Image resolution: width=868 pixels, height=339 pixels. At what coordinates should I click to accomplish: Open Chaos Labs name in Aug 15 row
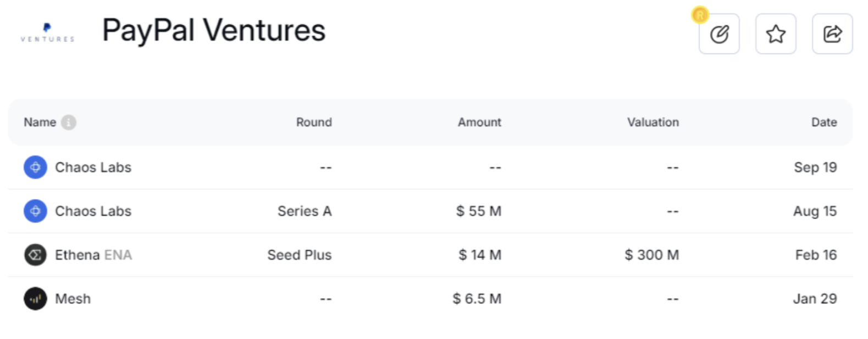click(x=93, y=211)
